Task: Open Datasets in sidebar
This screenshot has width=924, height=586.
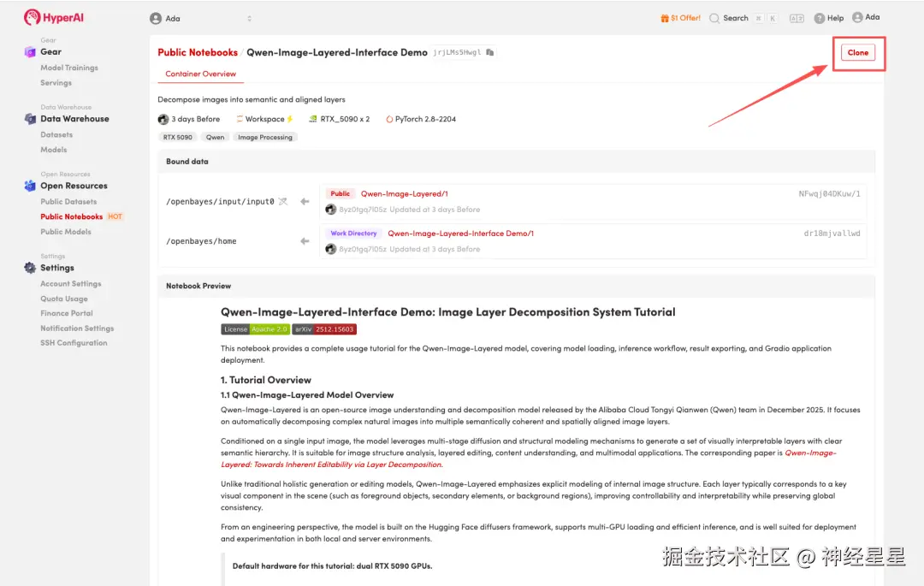Action: point(56,135)
